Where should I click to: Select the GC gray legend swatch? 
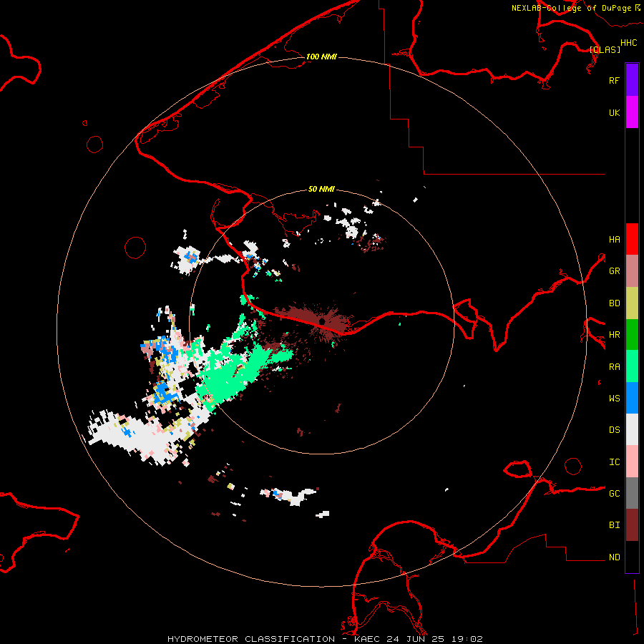pos(632,493)
